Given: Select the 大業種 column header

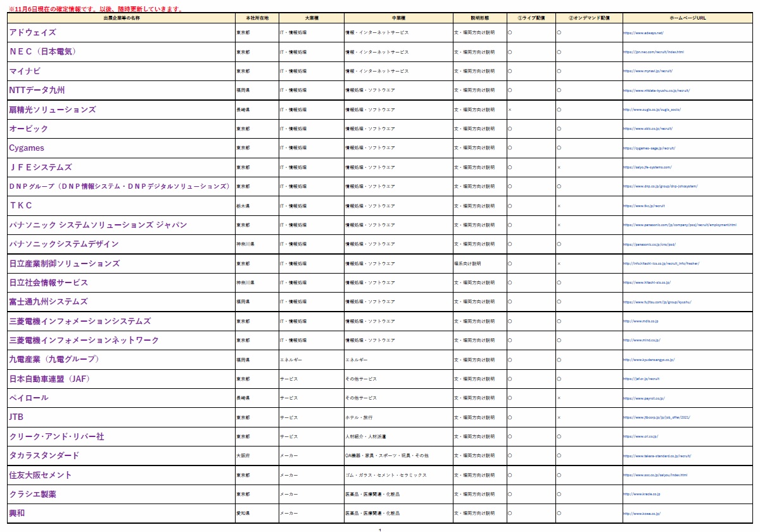Looking at the screenshot, I should click(x=312, y=18).
